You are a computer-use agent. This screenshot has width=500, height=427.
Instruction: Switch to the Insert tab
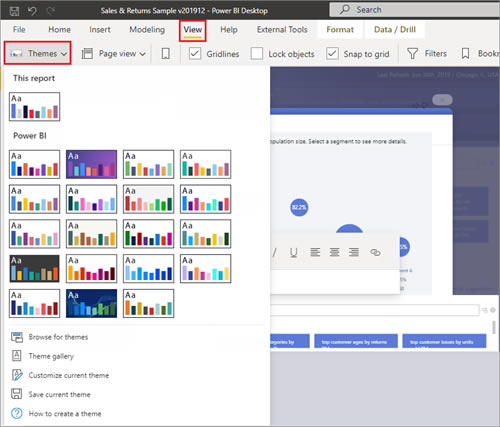pos(100,29)
